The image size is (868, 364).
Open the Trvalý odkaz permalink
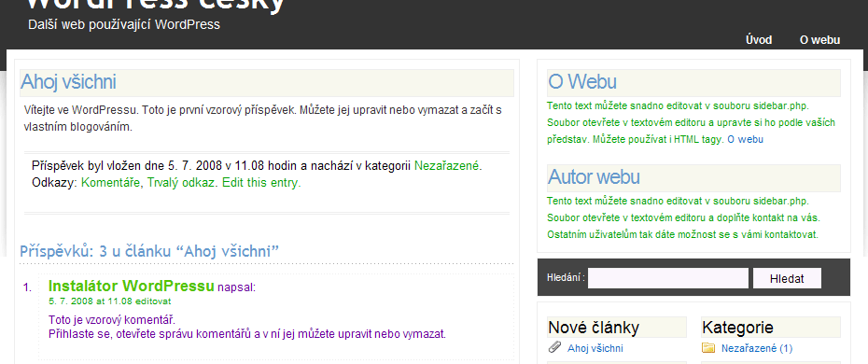click(180, 183)
